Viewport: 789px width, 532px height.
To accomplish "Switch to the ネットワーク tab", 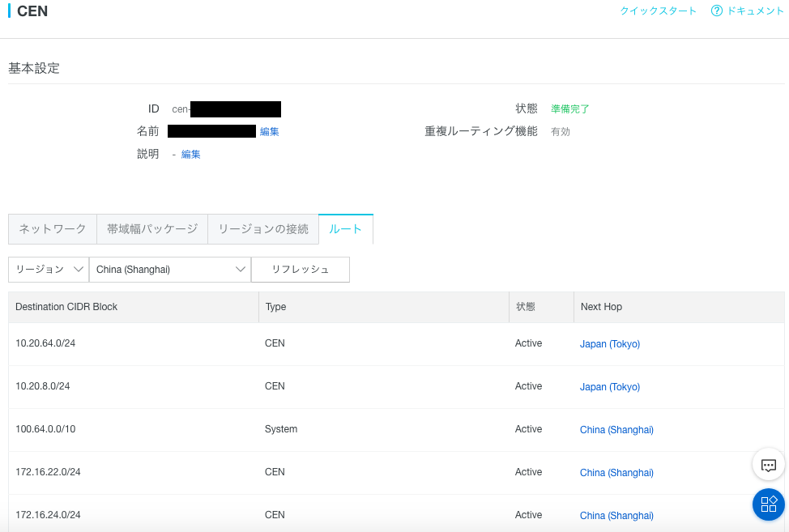I will click(53, 229).
